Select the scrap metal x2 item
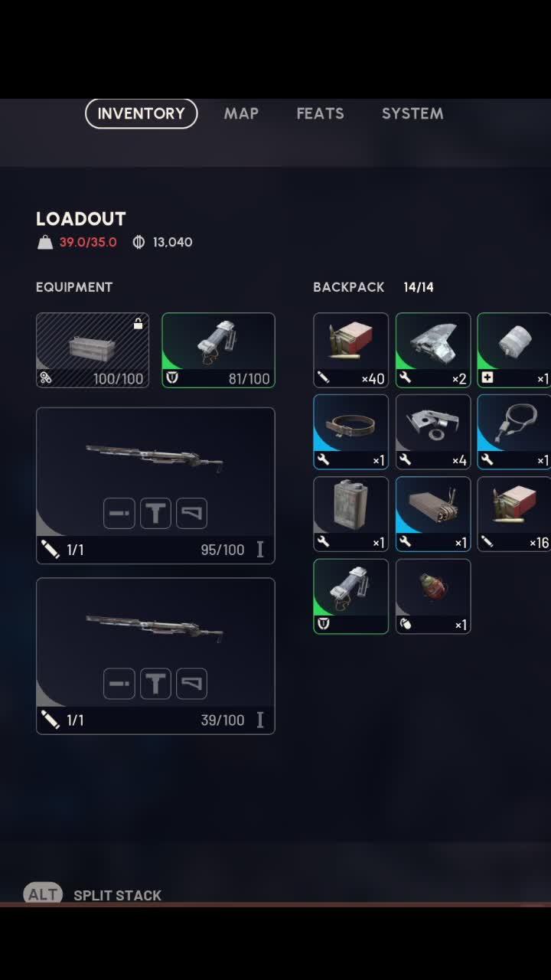The height and width of the screenshot is (980, 551). click(433, 350)
